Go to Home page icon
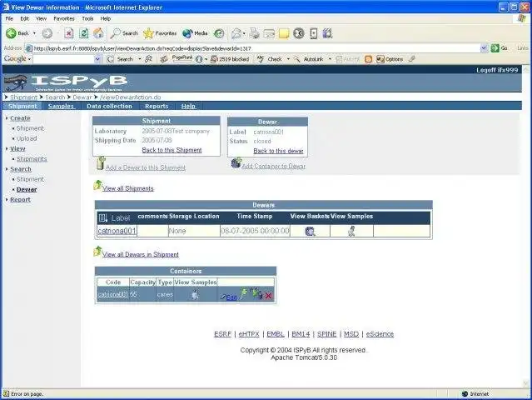Viewport: 532px width, 400px height. click(98, 33)
